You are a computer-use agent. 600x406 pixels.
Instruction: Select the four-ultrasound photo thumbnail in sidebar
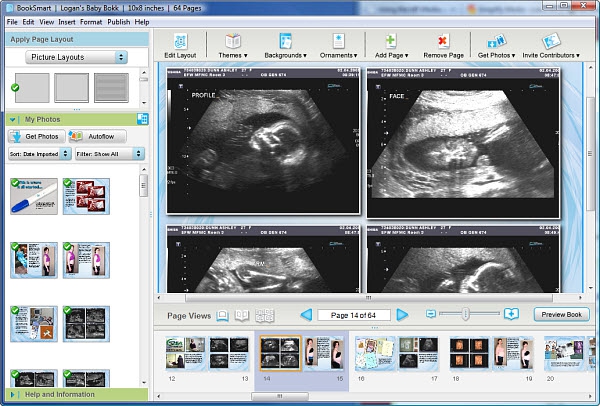point(86,324)
